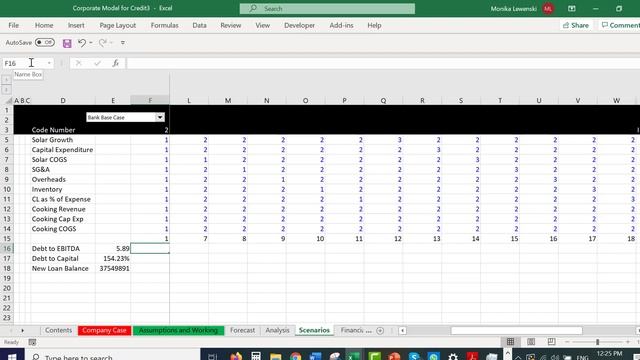Click the Save icon in Quick Access Toolbar

pyautogui.click(x=67, y=43)
